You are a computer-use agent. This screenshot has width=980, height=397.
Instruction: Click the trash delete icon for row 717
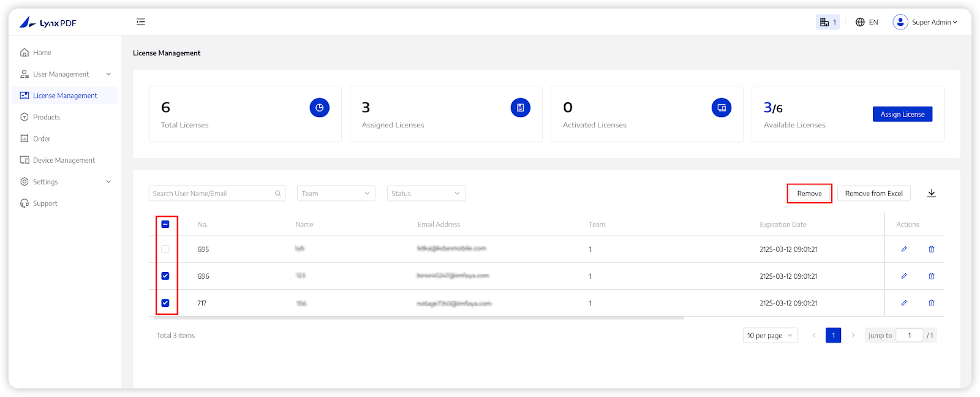click(932, 303)
